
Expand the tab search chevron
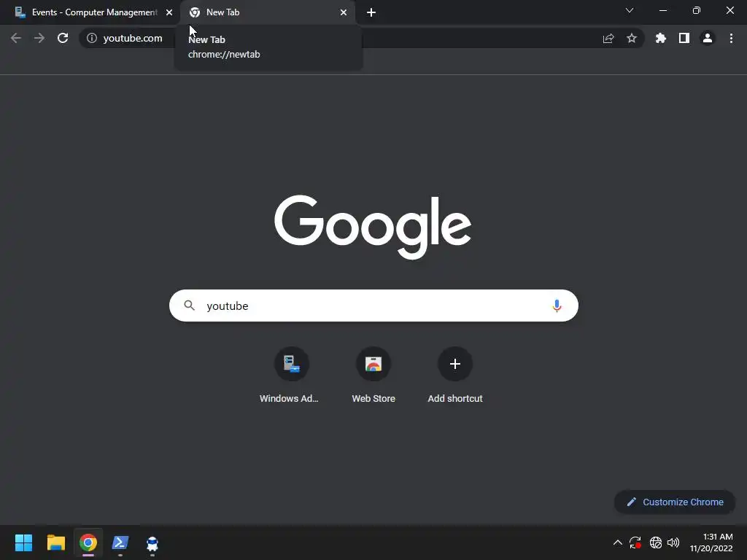tap(630, 10)
